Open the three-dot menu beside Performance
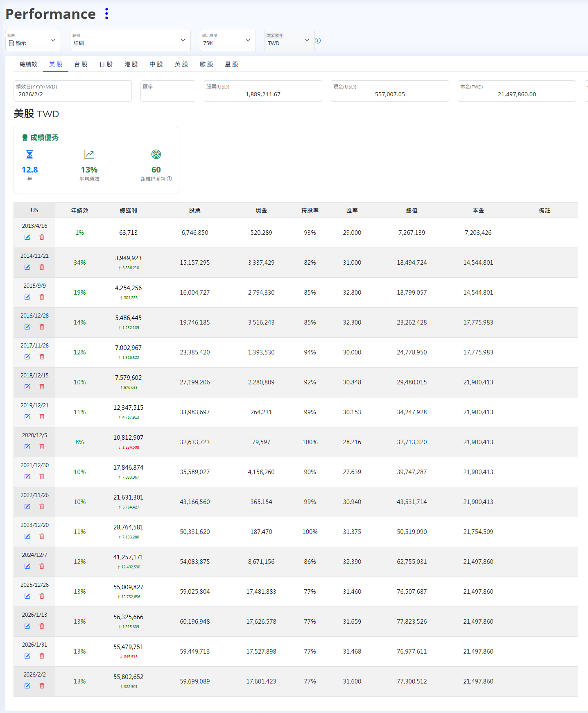Viewport: 588px width, 713px height. coord(106,14)
